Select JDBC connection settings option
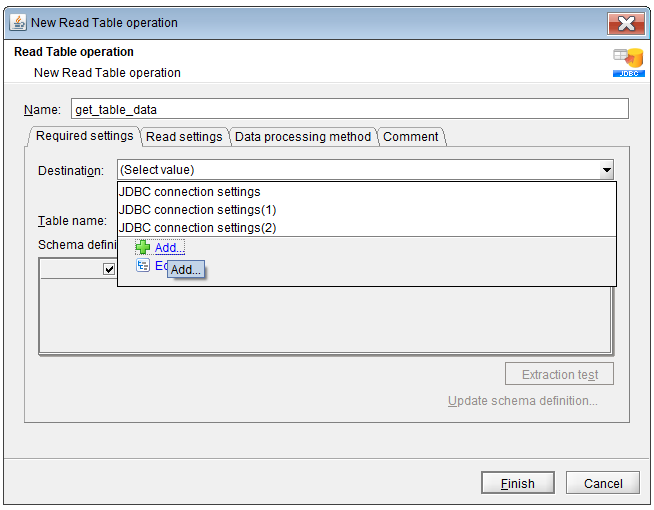Viewport: 654px width, 510px height. 367,192
